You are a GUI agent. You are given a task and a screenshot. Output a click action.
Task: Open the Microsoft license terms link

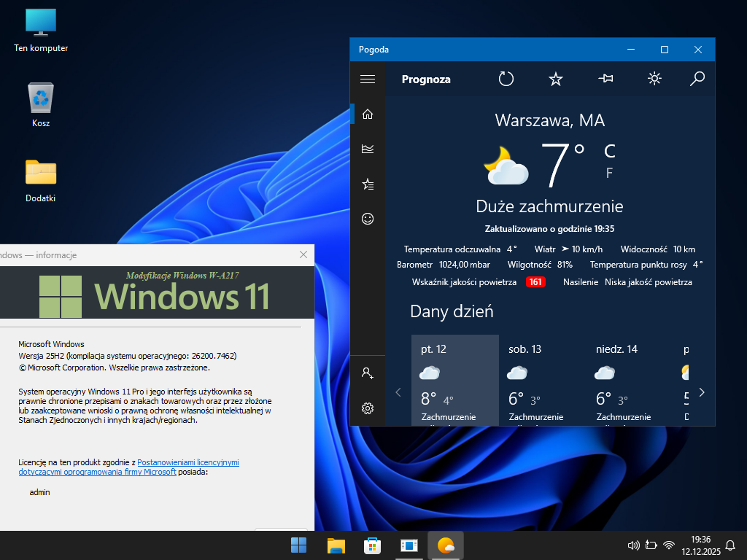[188, 462]
